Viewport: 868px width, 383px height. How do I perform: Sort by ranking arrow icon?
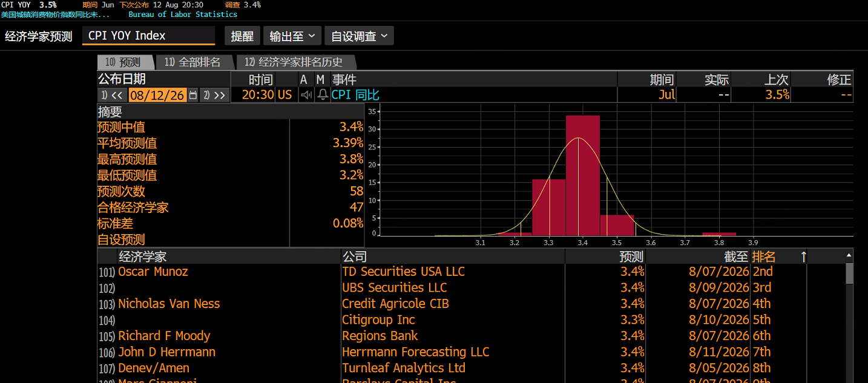click(x=803, y=257)
